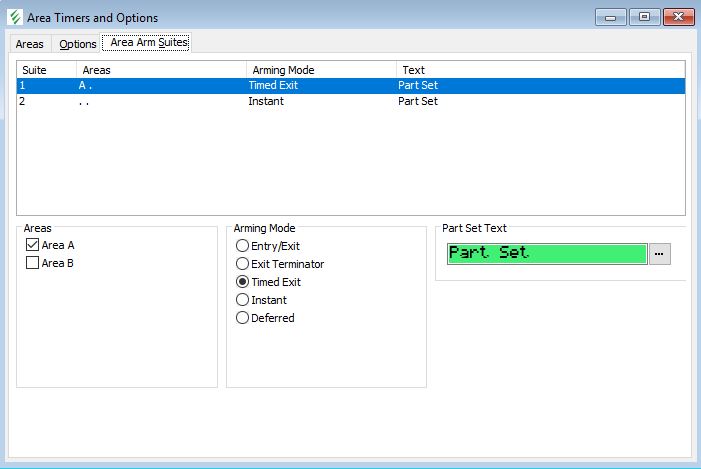
Task: Pick the Deferred arming mode
Action: (242, 318)
